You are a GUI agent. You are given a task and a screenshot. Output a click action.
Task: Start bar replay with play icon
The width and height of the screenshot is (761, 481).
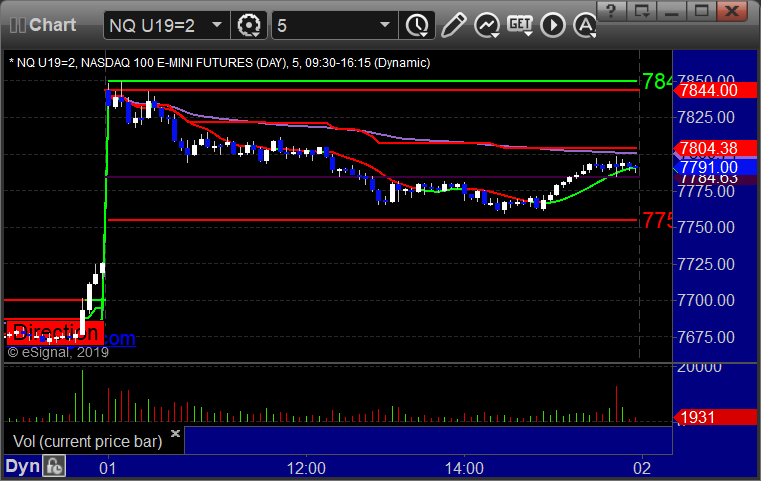(553, 25)
